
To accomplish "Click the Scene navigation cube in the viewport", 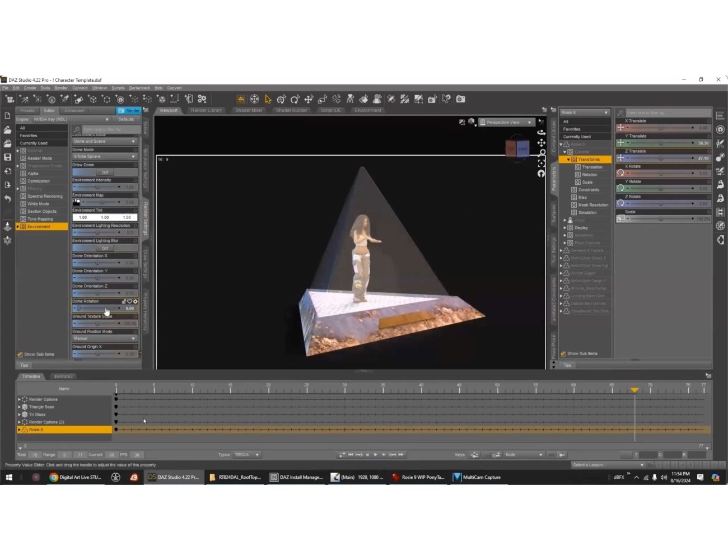I will point(518,147).
